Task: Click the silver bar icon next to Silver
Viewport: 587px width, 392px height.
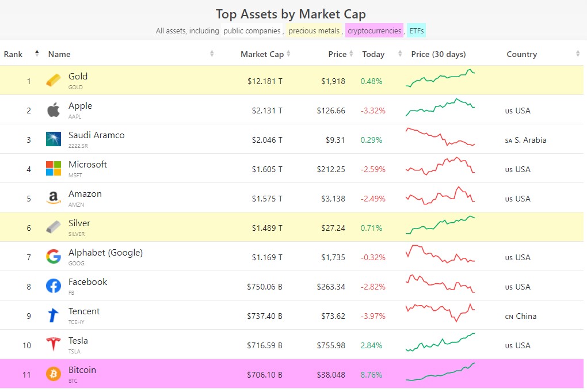Action: [53, 227]
